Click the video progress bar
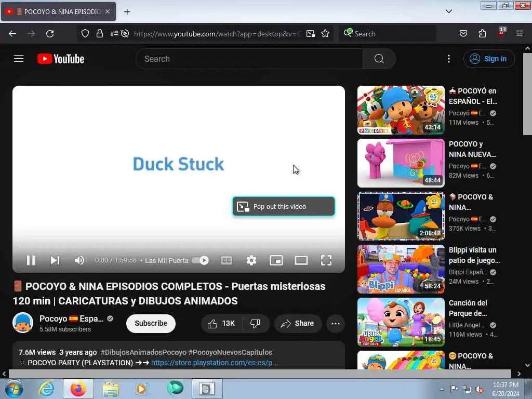 179,247
